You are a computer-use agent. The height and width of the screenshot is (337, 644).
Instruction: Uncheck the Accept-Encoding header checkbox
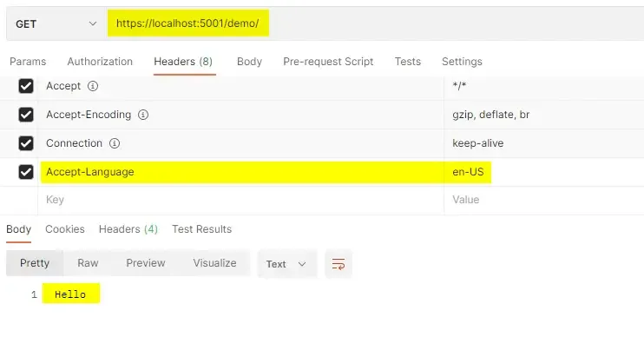(26, 115)
